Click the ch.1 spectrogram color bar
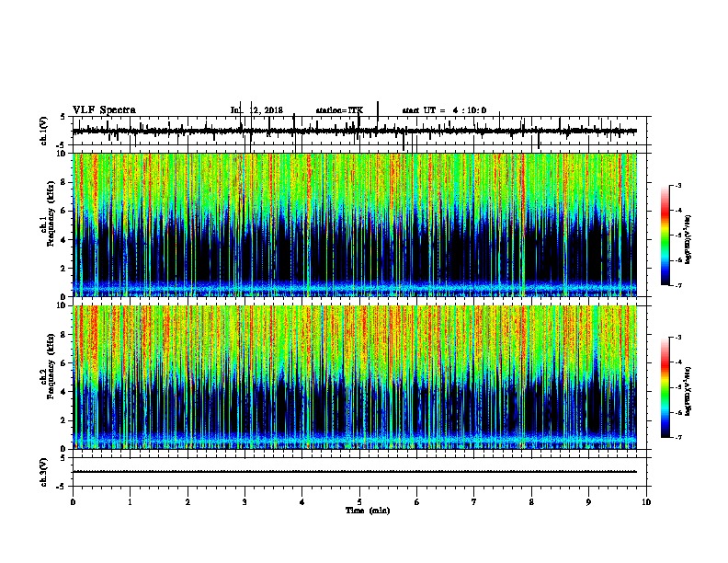The width and height of the screenshot is (728, 563). (x=665, y=236)
